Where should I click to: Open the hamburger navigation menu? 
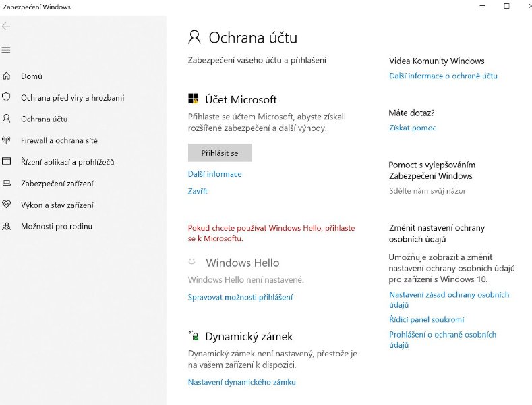point(6,50)
